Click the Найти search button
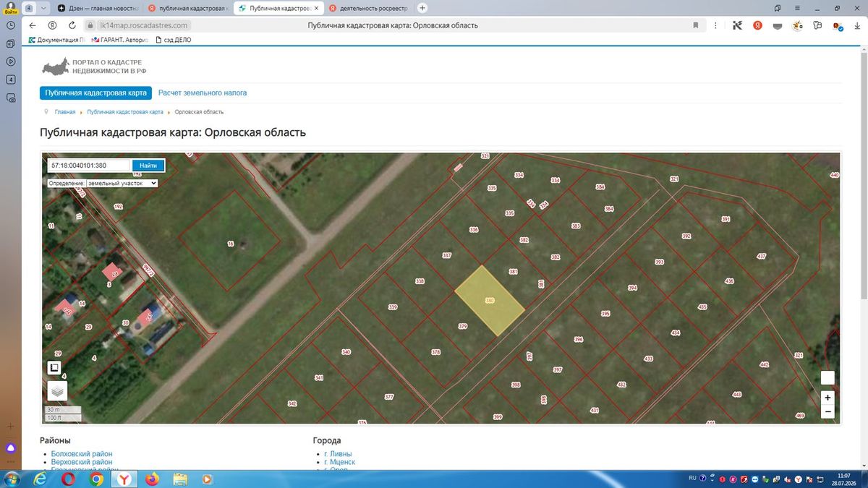 point(148,166)
